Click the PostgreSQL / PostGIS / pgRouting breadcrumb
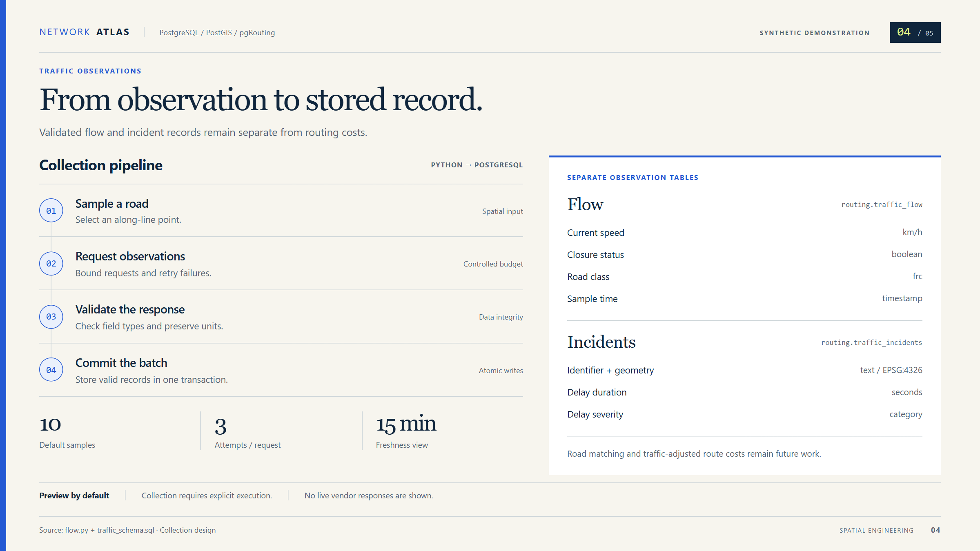Screen dimensions: 980x551 [217, 33]
